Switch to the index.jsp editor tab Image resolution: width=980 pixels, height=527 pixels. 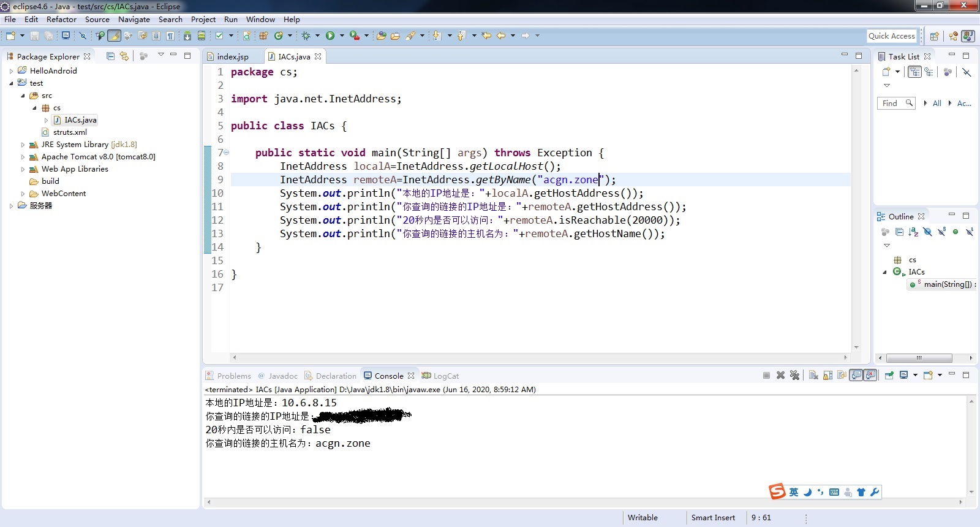coord(232,56)
